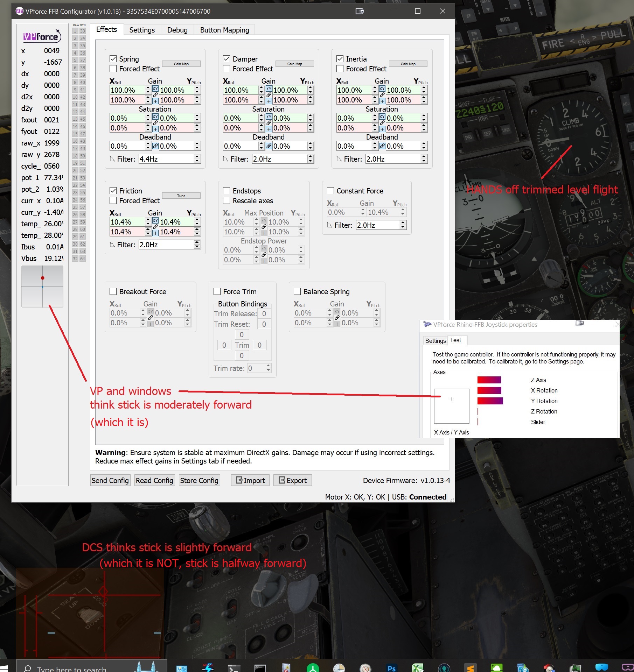
Task: Click the Damper Gain chain link icon
Action: (x=269, y=95)
